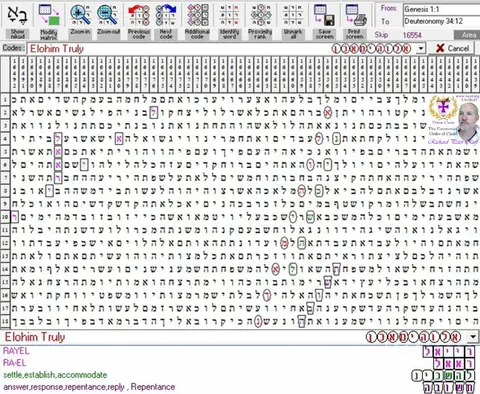This screenshot has width=480, height=394.
Task: Go to the Next code
Action: click(x=166, y=21)
